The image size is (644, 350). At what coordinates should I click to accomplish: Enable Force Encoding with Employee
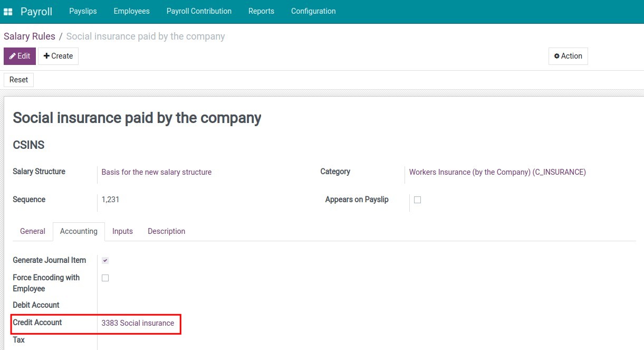pos(105,277)
